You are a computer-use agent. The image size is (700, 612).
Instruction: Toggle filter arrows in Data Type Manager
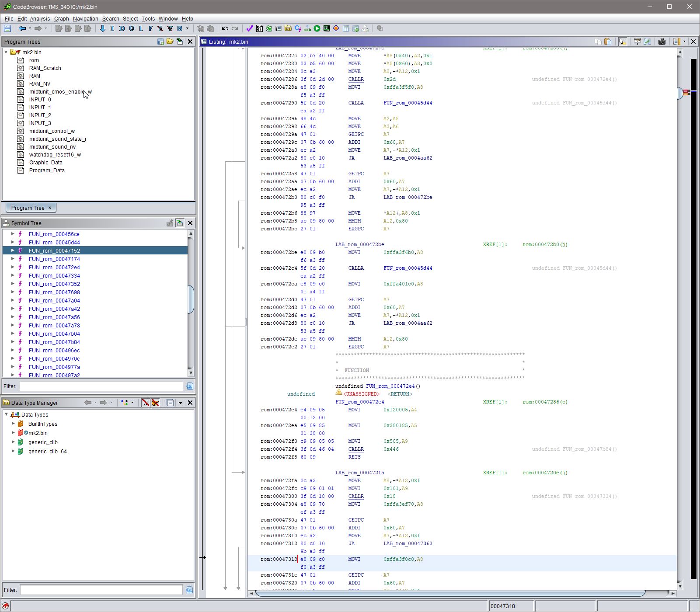[x=146, y=403]
